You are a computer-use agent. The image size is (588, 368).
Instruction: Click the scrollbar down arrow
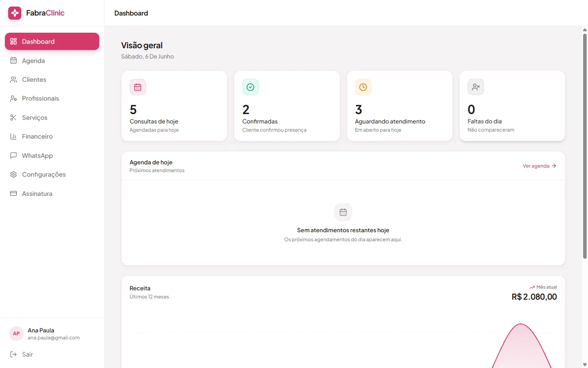pyautogui.click(x=585, y=364)
